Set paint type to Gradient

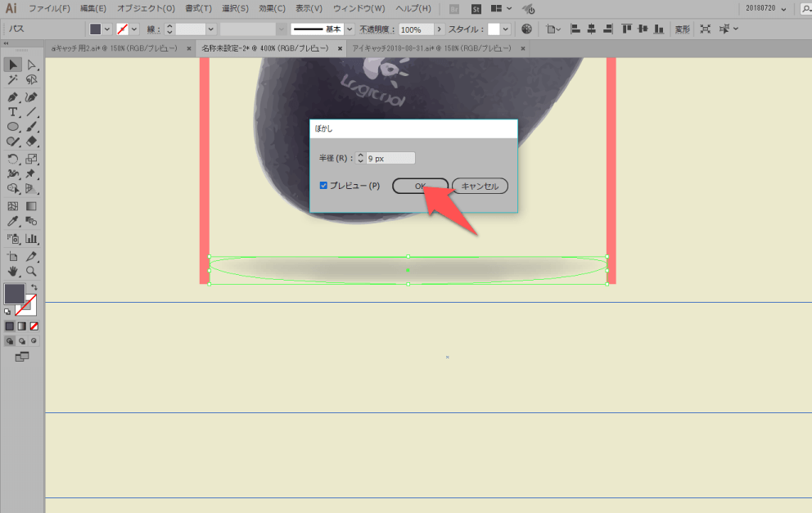tap(22, 326)
